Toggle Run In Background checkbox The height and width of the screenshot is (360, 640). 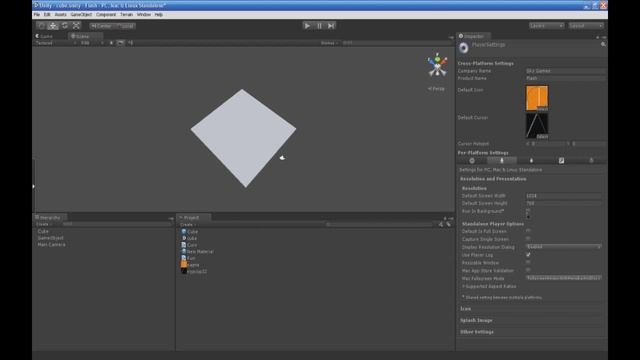(528, 211)
